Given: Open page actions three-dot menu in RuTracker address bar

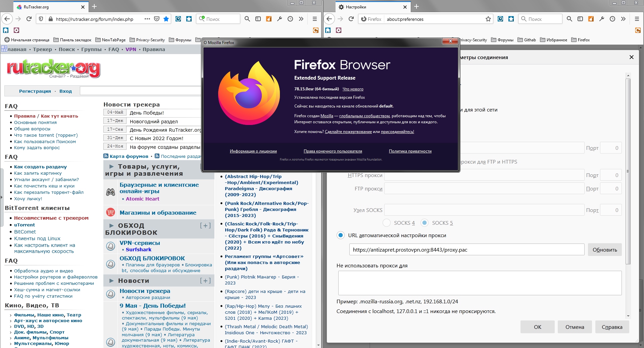Looking at the screenshot, I should coord(147,19).
